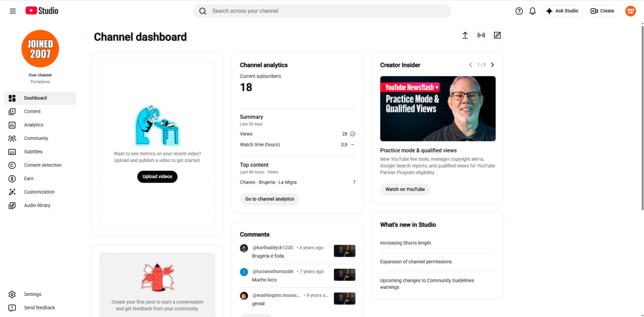Open the notifications bell
Viewport: 644px width, 317px height.
(x=533, y=11)
